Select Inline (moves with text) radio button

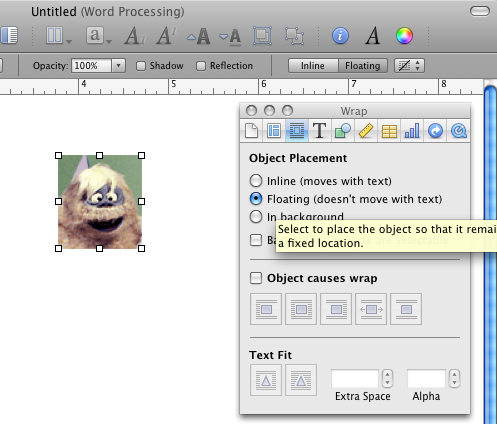pyautogui.click(x=256, y=181)
